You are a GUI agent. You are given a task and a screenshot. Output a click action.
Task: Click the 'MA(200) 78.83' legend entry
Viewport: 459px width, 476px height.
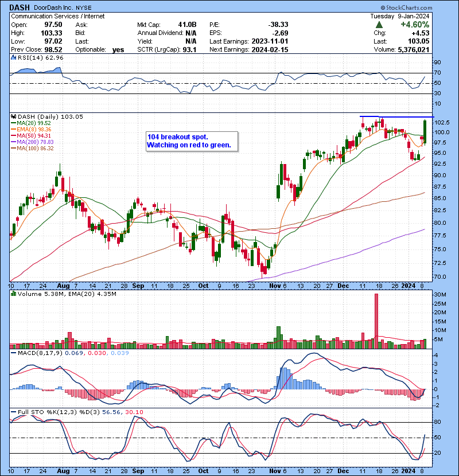(x=35, y=142)
